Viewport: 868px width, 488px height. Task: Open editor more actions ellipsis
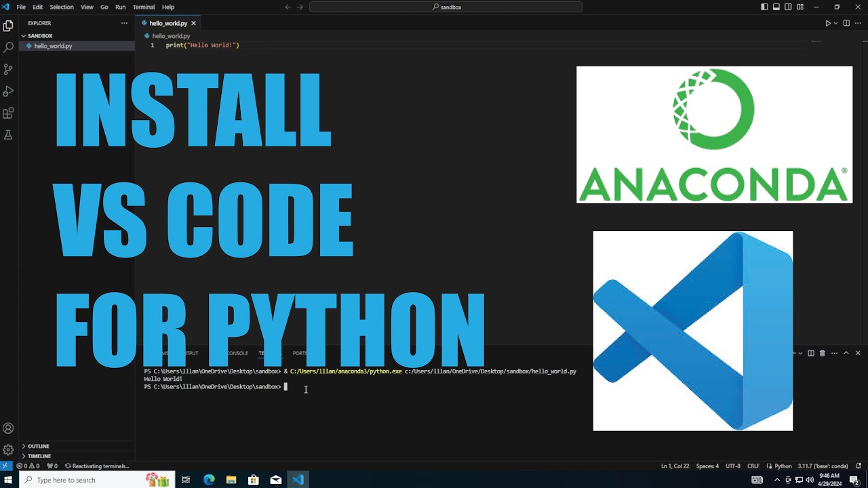(858, 23)
